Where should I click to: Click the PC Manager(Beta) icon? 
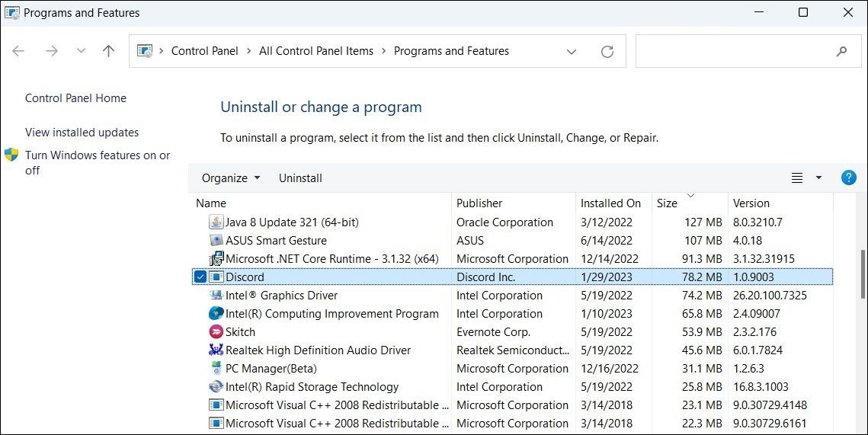(x=216, y=368)
